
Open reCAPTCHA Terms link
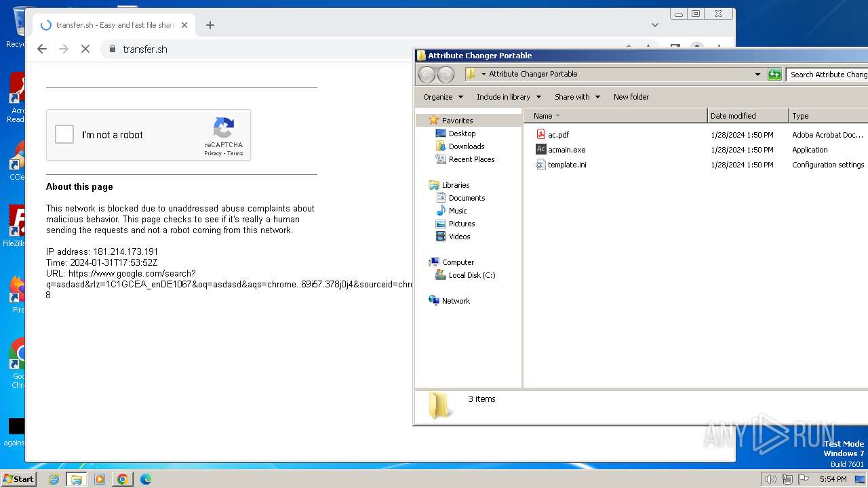(235, 153)
